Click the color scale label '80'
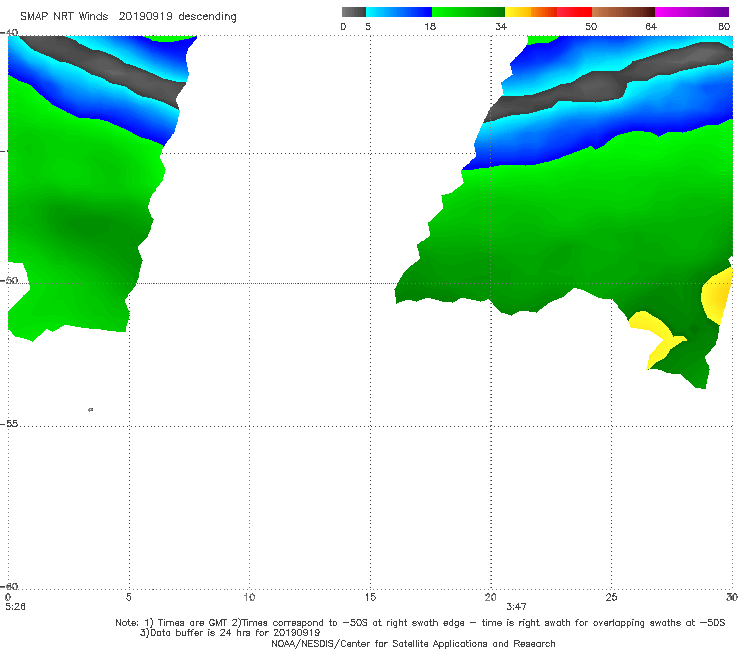740x650 pixels. [724, 26]
